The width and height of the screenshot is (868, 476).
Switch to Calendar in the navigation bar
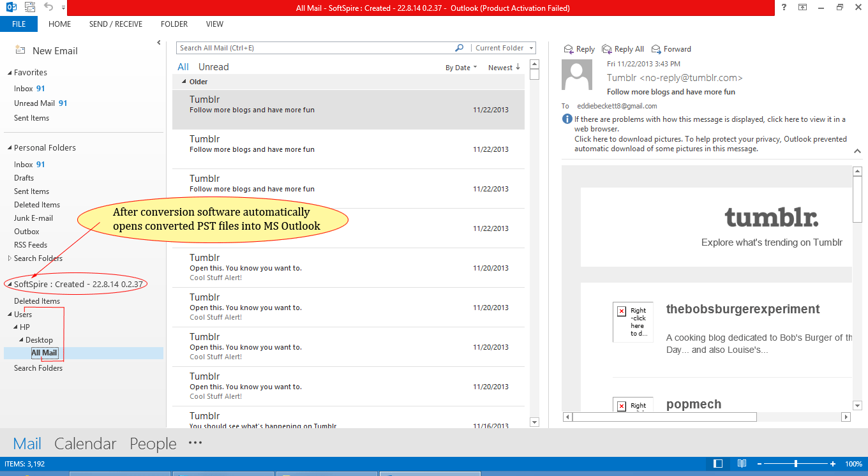[86, 444]
